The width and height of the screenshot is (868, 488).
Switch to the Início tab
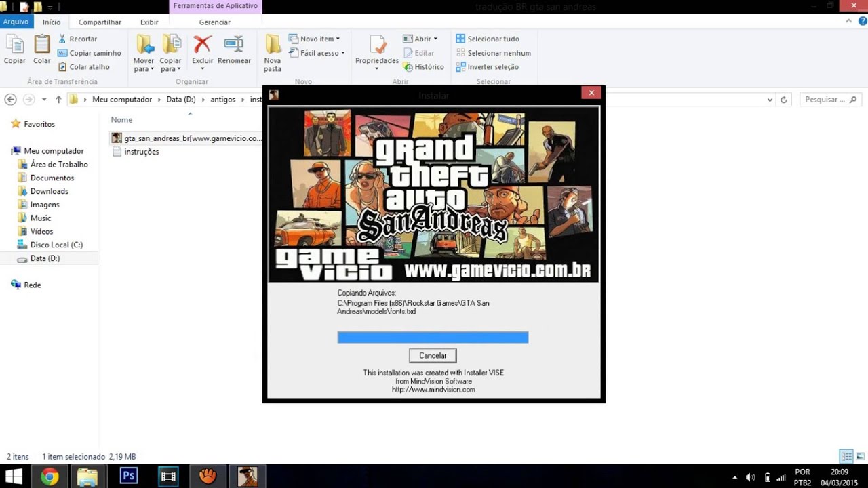coord(52,22)
